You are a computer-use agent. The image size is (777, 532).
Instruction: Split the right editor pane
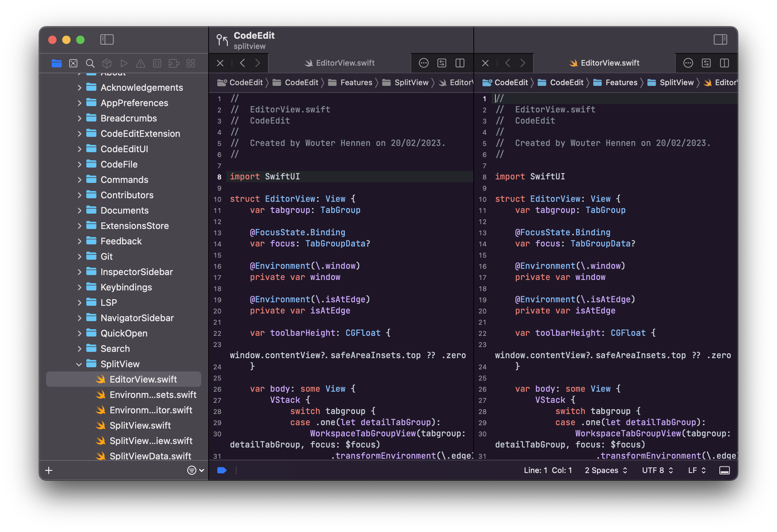pos(725,63)
